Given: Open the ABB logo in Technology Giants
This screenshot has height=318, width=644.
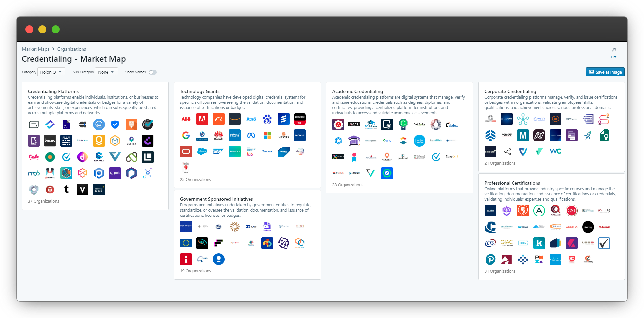Looking at the screenshot, I should click(x=186, y=119).
